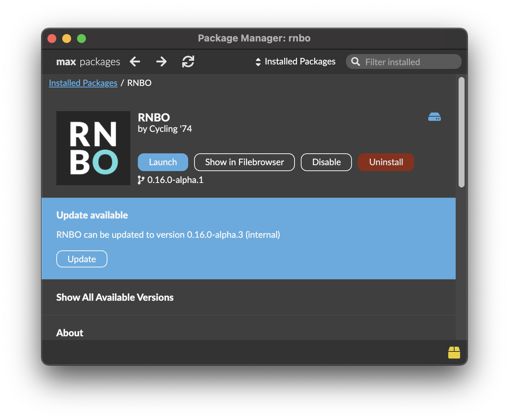
Task: Open the Installed Packages dropdown
Action: point(295,61)
